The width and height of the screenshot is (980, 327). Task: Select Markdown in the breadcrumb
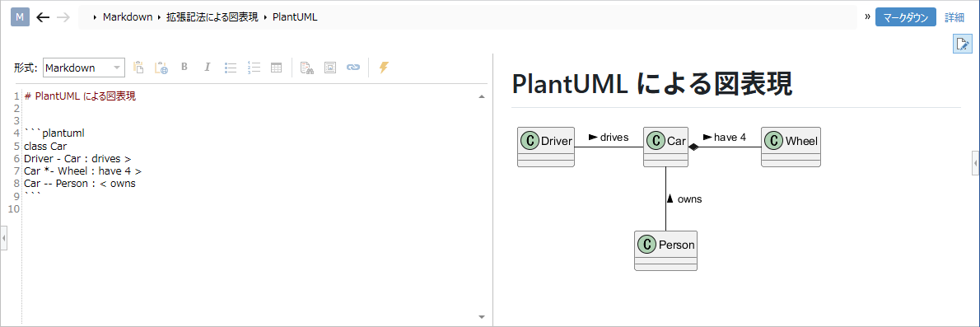pos(128,17)
